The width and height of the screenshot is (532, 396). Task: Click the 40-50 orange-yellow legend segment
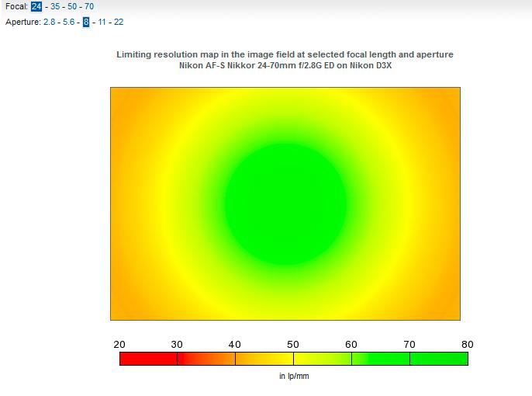coord(264,359)
